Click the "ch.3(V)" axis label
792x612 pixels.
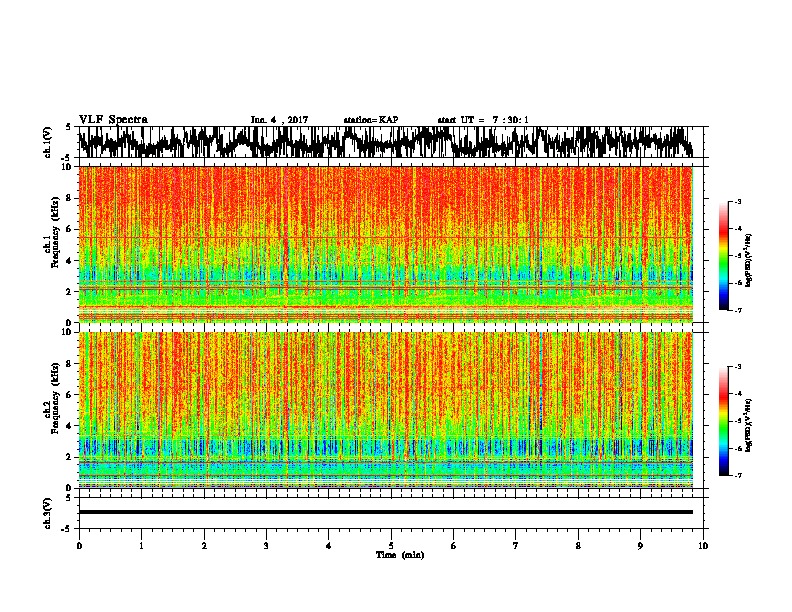[48, 513]
